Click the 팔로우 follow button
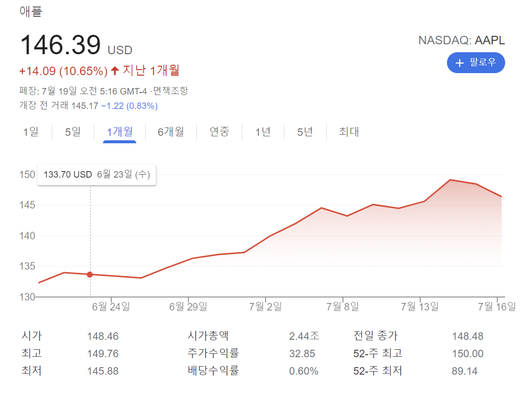 tap(476, 63)
